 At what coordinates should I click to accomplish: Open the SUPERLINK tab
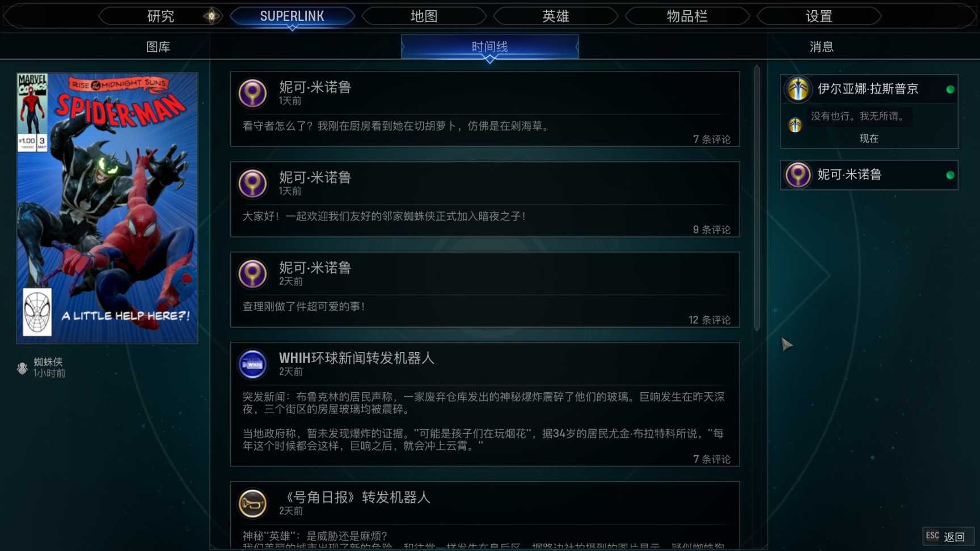tap(292, 16)
